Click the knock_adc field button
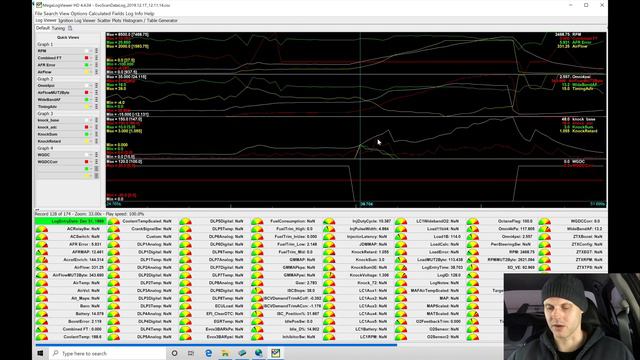 point(60,127)
